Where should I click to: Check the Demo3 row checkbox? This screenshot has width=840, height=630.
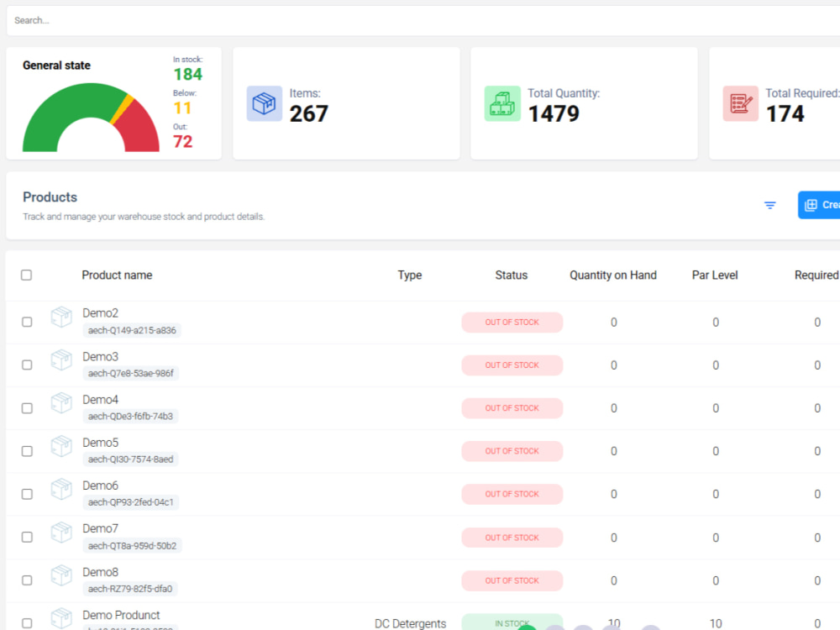(27, 365)
